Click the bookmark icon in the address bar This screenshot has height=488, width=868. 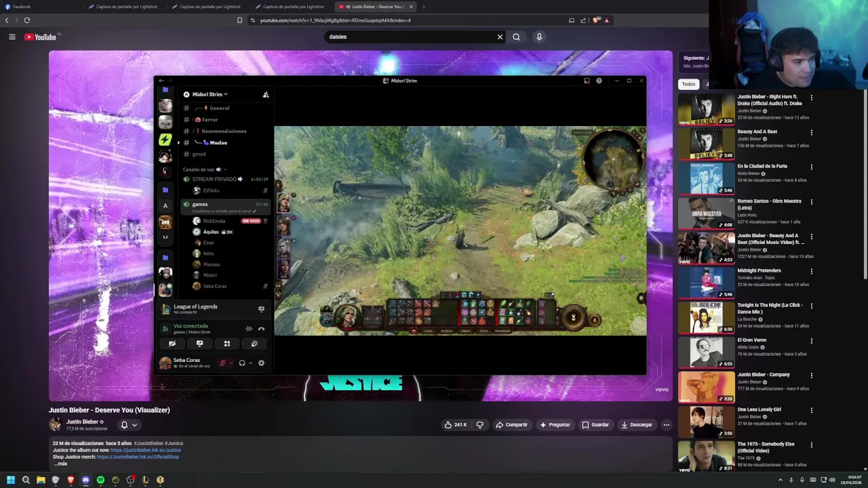pos(239,20)
